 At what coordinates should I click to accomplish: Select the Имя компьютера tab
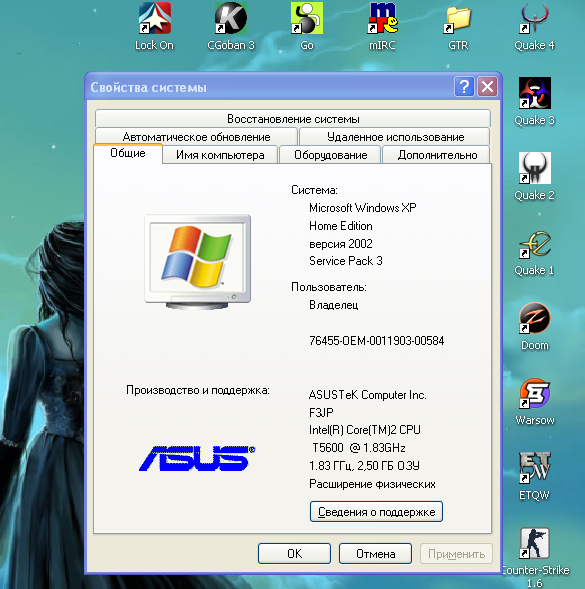point(220,155)
